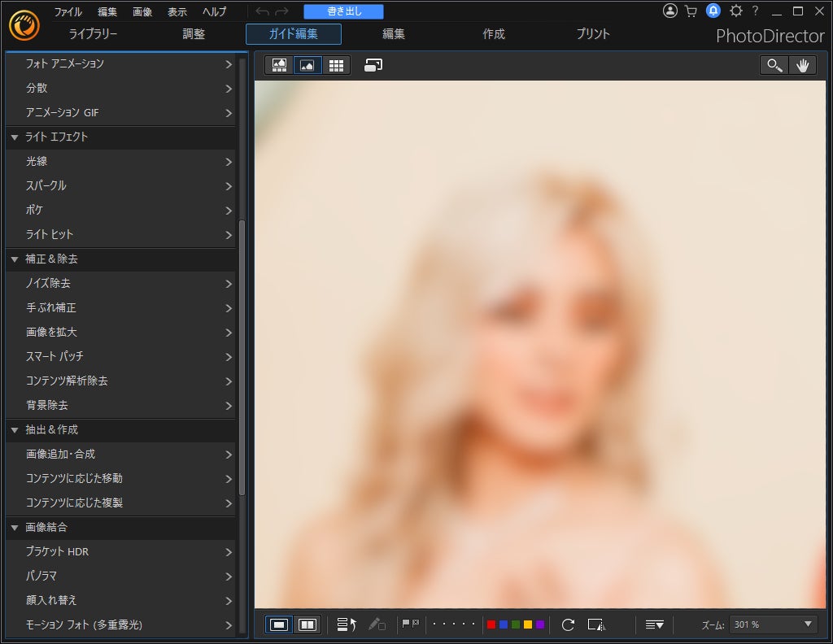This screenshot has width=833, height=644.
Task: Open the ノイズ除去 tool
Action: (120, 284)
